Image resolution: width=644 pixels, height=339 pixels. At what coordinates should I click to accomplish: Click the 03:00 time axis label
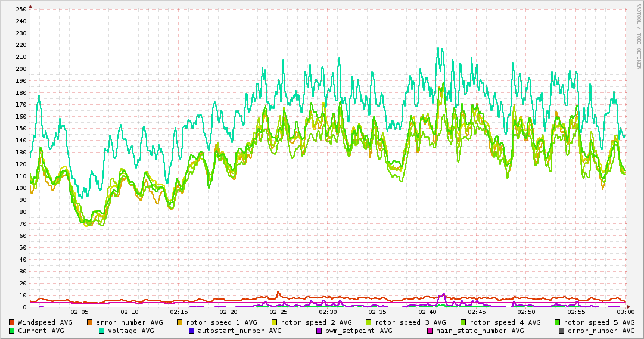625,312
